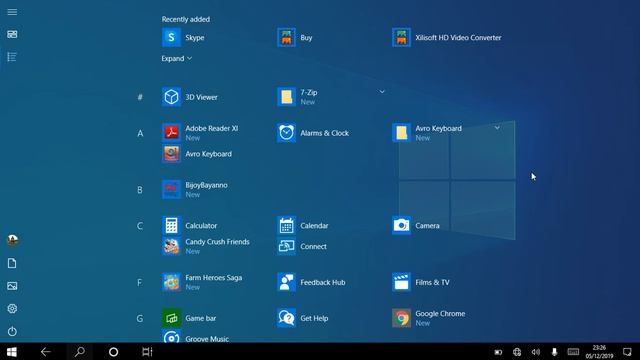Open Skype from Recently added
640x360 pixels.
point(183,38)
